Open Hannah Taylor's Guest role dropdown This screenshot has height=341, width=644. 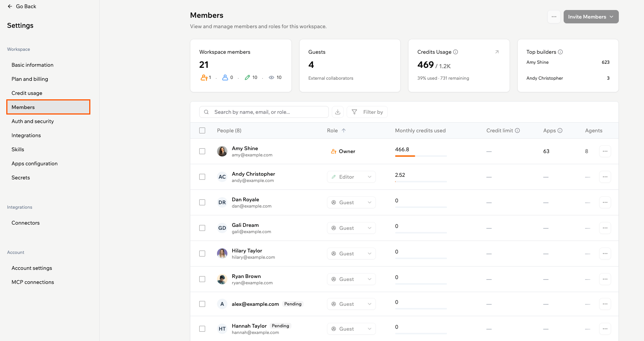(x=351, y=329)
